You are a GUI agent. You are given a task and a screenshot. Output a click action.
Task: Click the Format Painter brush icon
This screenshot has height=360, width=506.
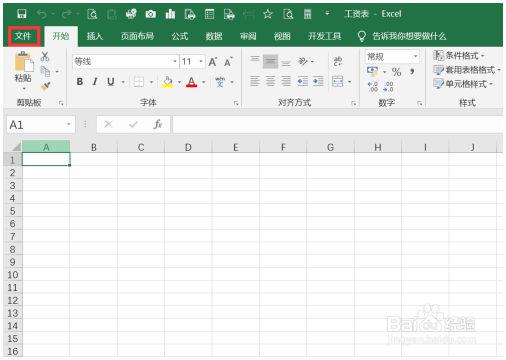tap(45, 87)
